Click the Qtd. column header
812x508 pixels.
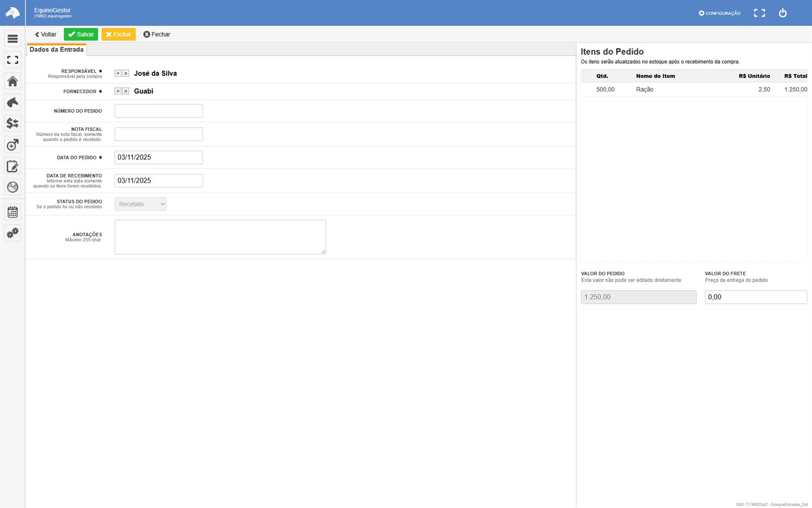(602, 76)
